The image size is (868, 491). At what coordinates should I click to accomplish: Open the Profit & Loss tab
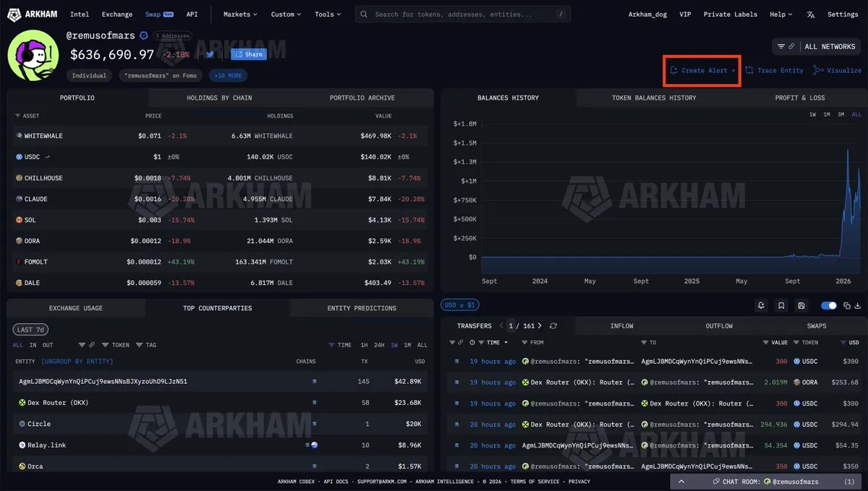tap(799, 98)
